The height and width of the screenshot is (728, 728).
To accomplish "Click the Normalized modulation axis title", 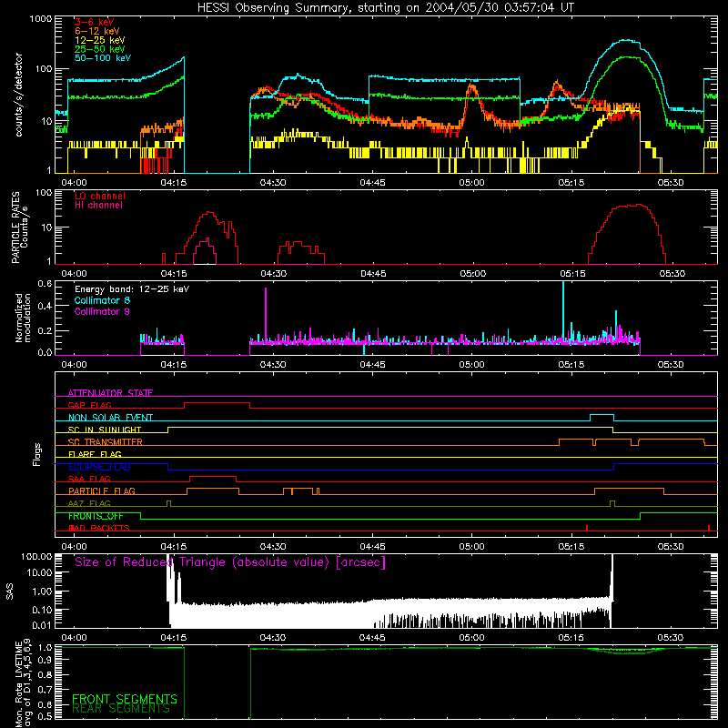I will tap(23, 318).
